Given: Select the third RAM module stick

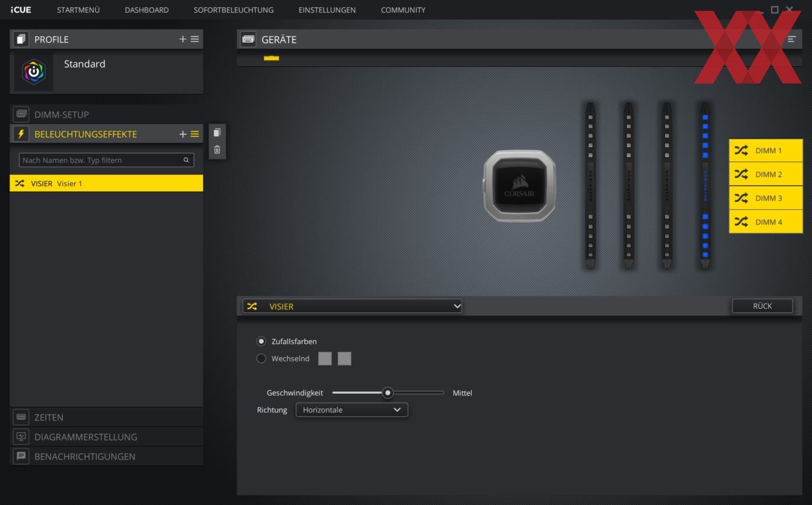Looking at the screenshot, I should [666, 185].
